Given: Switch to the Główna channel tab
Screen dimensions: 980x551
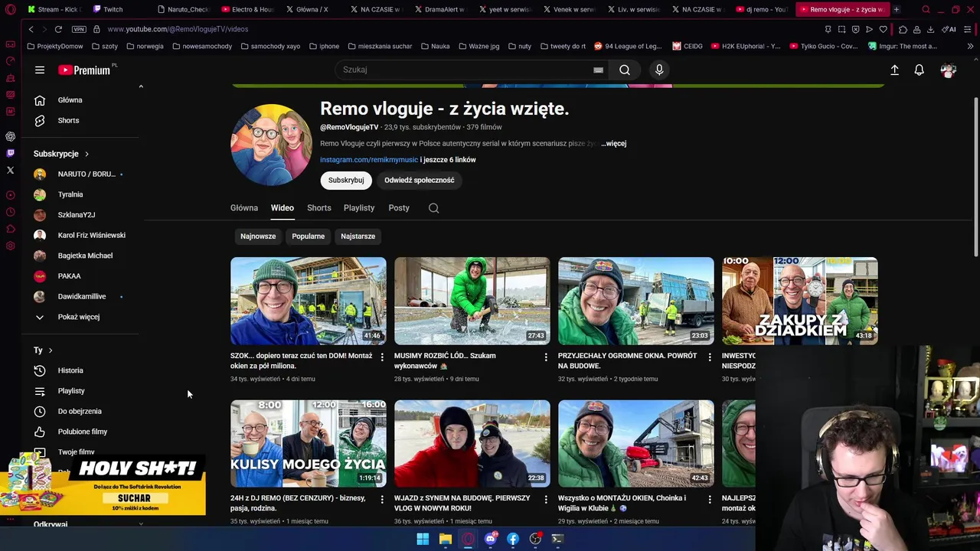Looking at the screenshot, I should (244, 208).
